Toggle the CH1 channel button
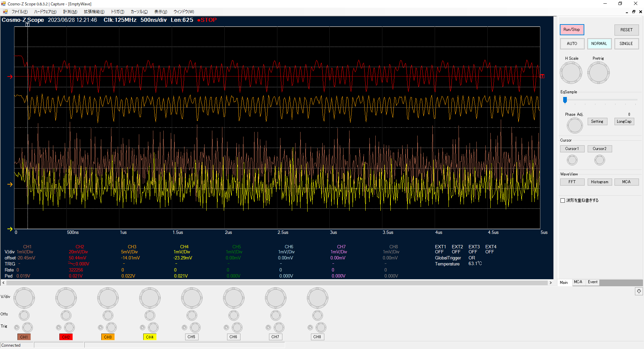Image resolution: width=644 pixels, height=349 pixels. tap(24, 337)
